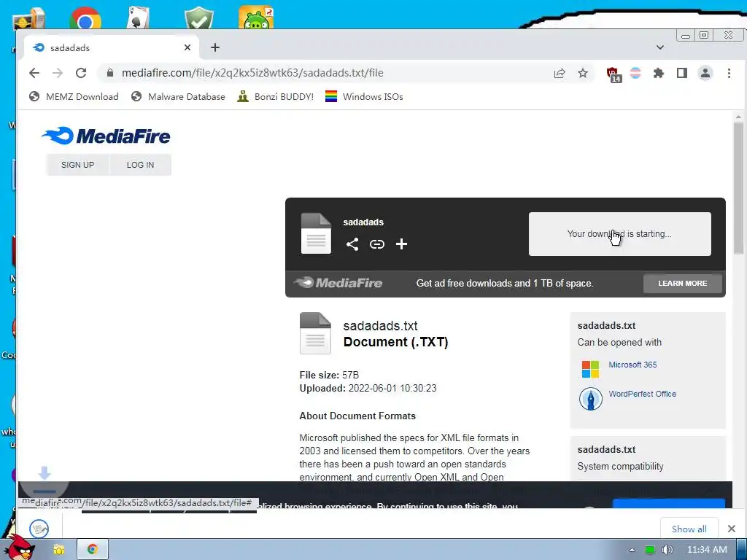The width and height of the screenshot is (747, 560).
Task: Click the downloaded file item in downloads bar
Action: (39, 529)
